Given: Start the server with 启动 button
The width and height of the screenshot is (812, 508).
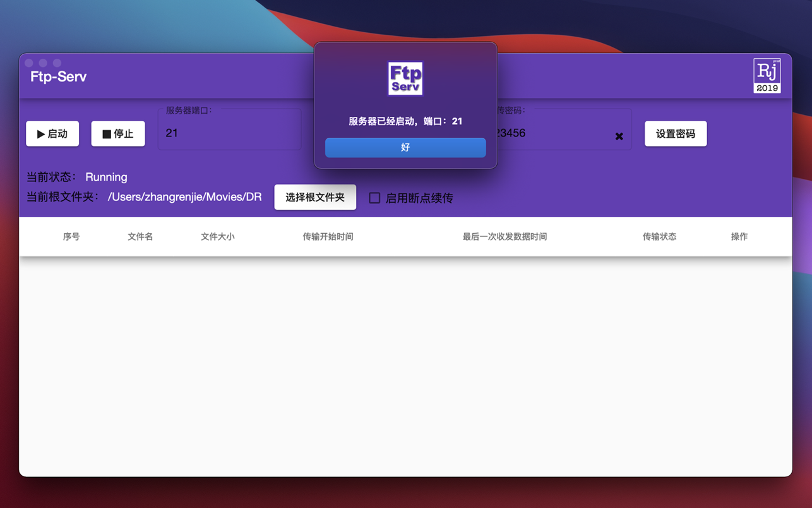Looking at the screenshot, I should 52,133.
